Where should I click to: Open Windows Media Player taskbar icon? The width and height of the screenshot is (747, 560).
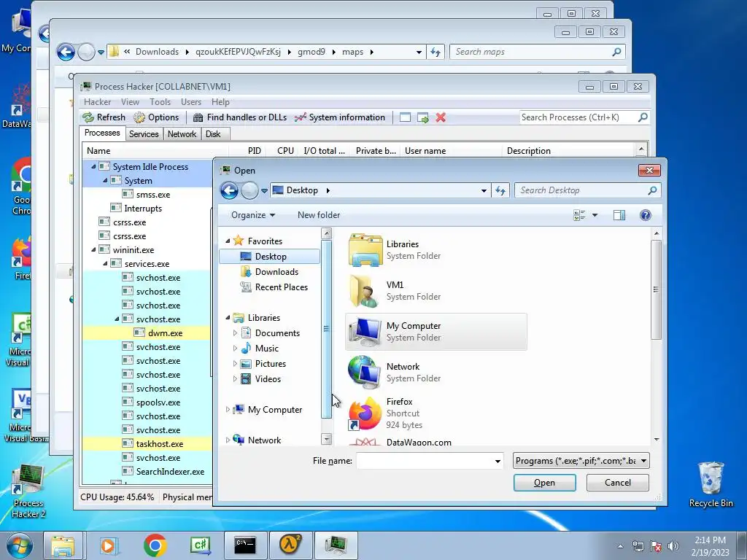pyautogui.click(x=109, y=545)
